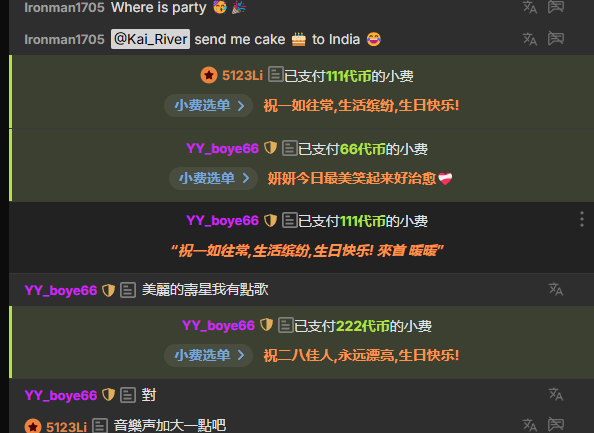Open the three-dot menu on the 111 tokens tip
Screen dimensions: 594x433
point(582,219)
